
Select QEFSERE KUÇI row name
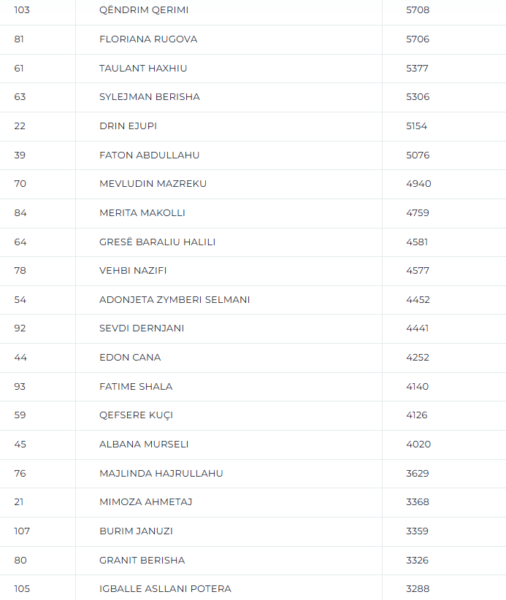(136, 415)
